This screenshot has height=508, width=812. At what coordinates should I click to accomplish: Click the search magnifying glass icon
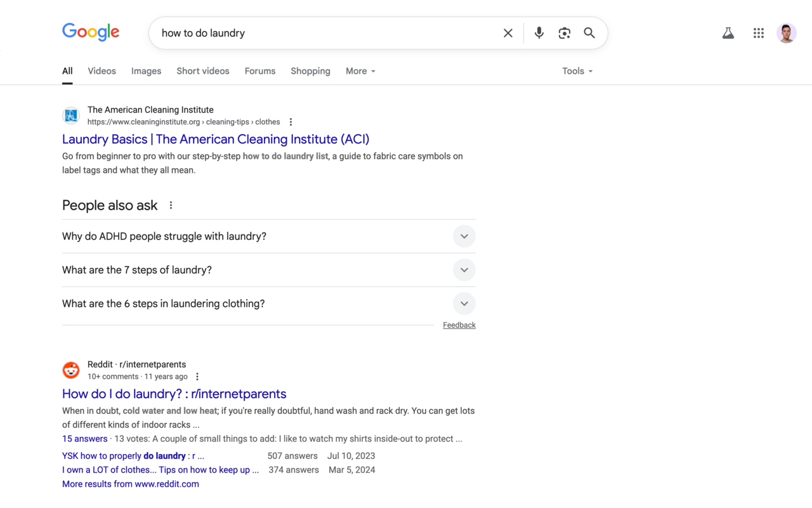click(589, 32)
